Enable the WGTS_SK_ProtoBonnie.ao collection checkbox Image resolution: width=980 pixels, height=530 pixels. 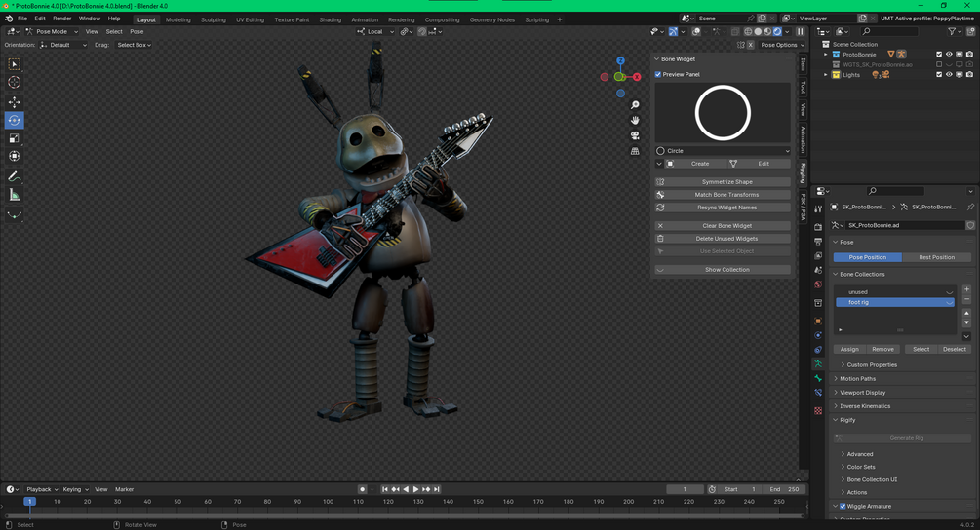point(938,64)
